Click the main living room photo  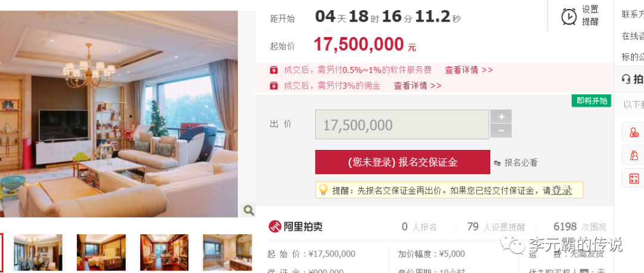coord(119,114)
